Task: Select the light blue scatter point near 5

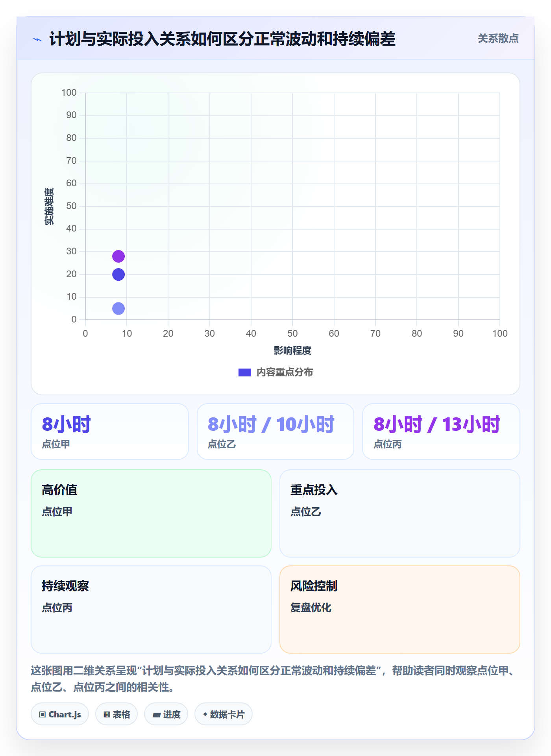Action: point(118,309)
